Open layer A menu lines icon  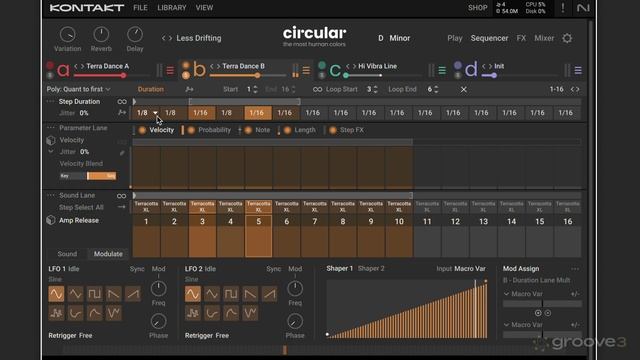[170, 71]
